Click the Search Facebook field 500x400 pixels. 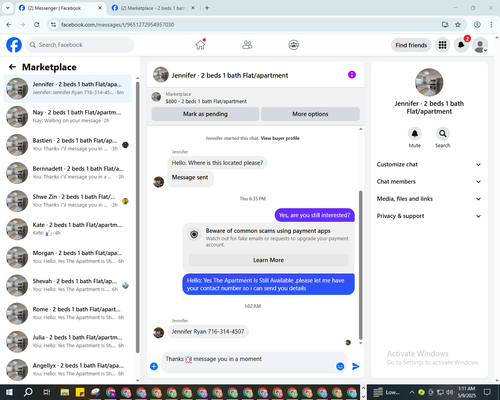[x=80, y=45]
